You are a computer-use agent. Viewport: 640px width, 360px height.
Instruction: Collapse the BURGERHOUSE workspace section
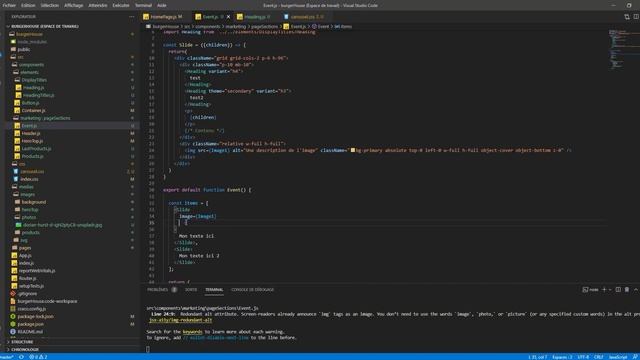(x=44, y=26)
